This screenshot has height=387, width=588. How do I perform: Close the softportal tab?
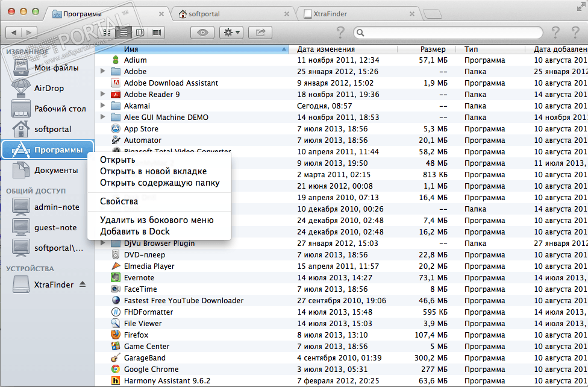pos(287,14)
